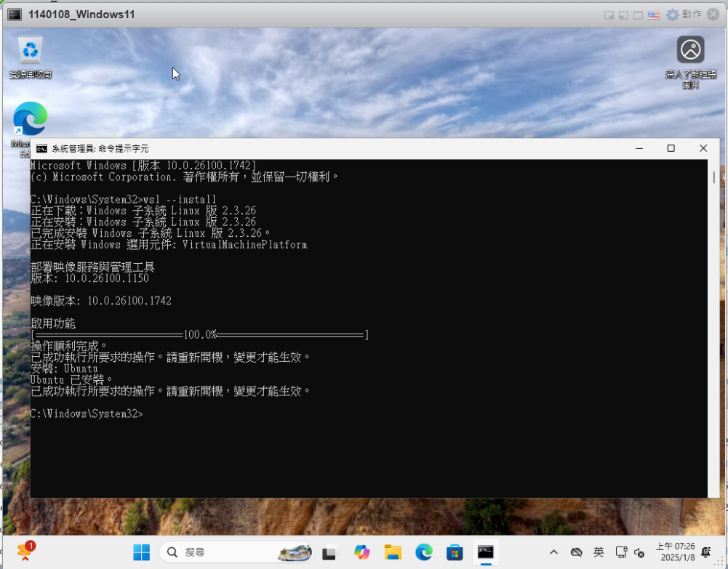This screenshot has width=728, height=569.
Task: Close the 命令提示字元 window
Action: click(703, 148)
